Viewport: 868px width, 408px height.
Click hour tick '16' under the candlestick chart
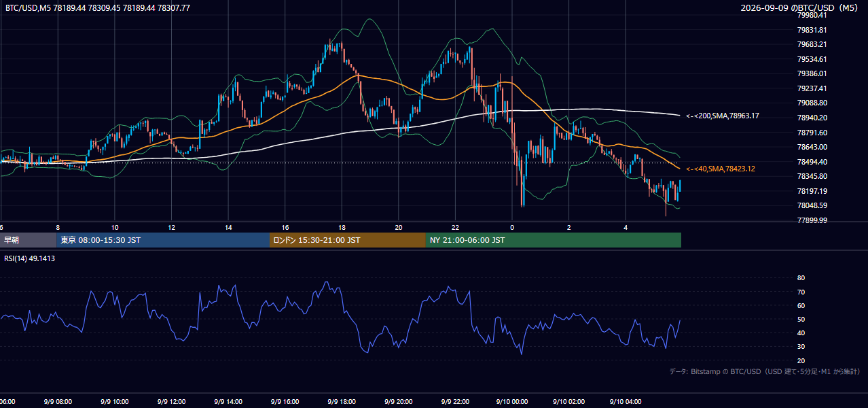(x=285, y=228)
